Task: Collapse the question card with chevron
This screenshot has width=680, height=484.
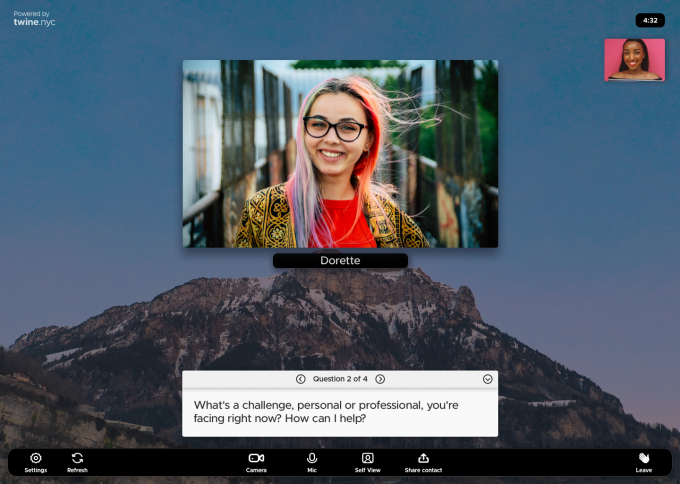Action: point(487,379)
